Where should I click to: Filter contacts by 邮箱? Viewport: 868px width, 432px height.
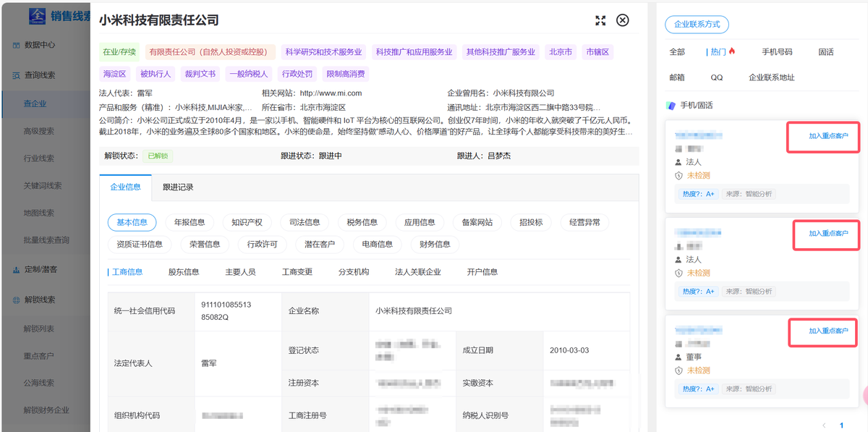click(x=677, y=77)
